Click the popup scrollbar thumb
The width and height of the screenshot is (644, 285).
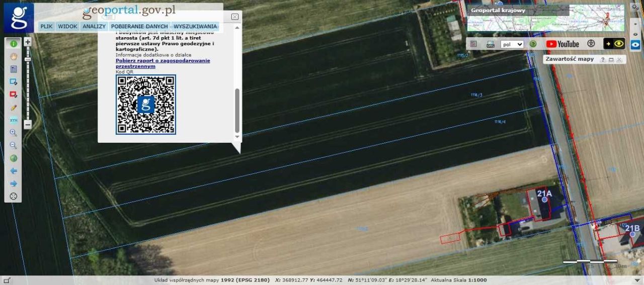point(237,110)
